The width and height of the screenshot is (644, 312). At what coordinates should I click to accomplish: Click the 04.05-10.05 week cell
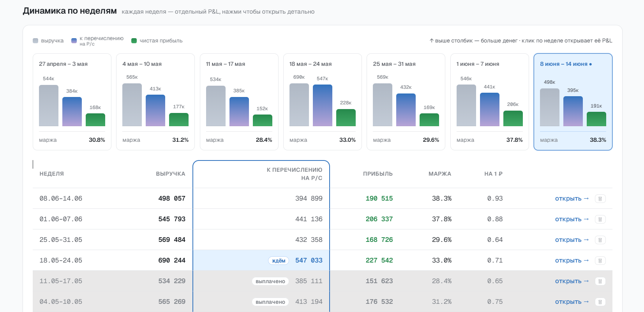click(x=61, y=302)
